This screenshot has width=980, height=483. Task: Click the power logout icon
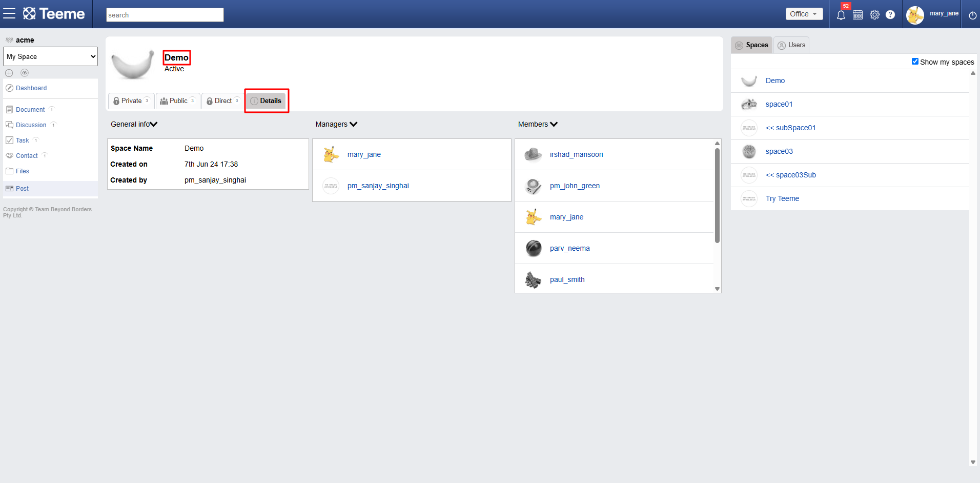pyautogui.click(x=972, y=15)
